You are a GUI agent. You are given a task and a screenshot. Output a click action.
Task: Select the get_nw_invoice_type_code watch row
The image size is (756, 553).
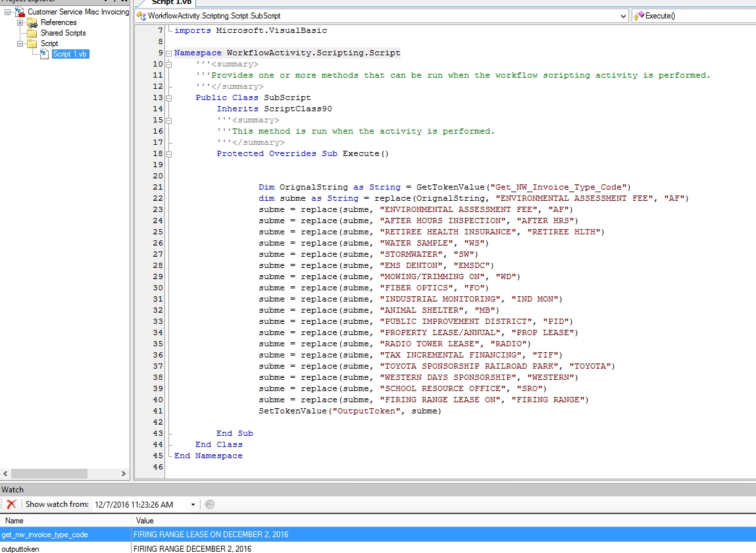378,535
